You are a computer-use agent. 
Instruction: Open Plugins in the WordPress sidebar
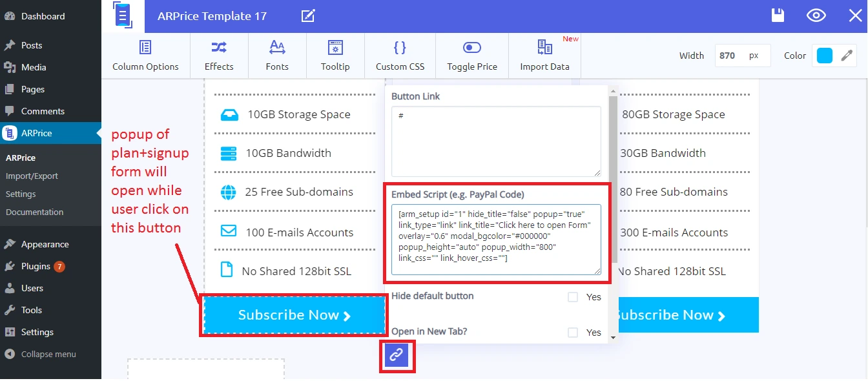pos(36,266)
